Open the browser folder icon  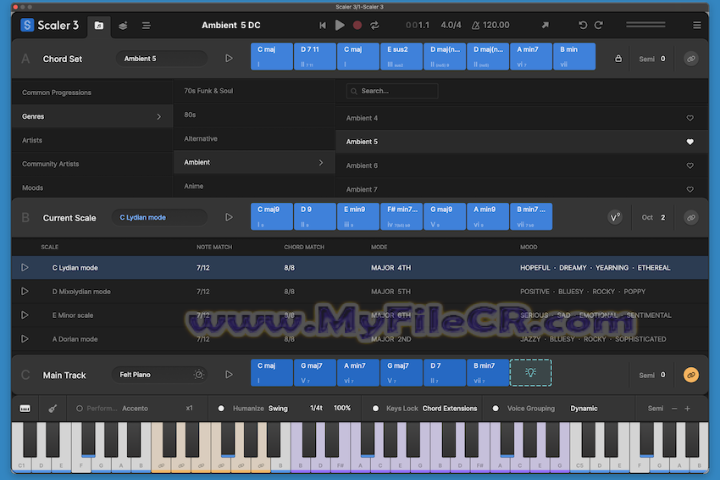(99, 25)
